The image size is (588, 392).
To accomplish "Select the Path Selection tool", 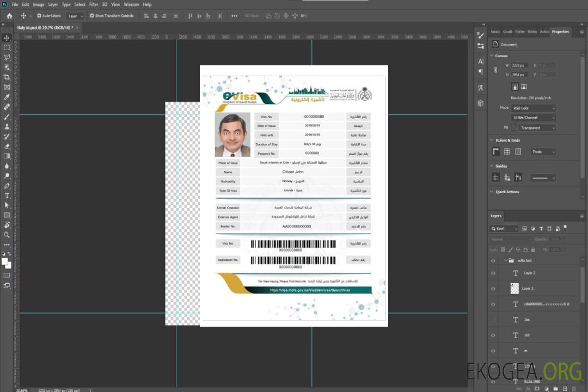I will [x=7, y=205].
